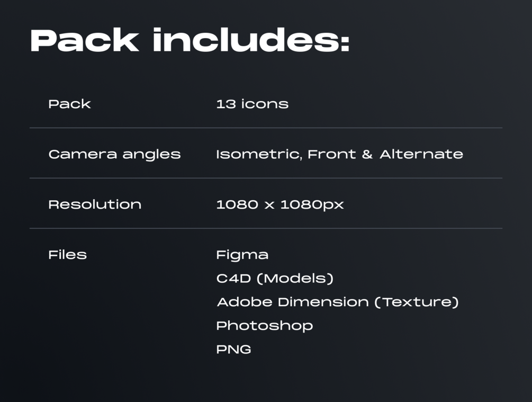Click the 'Photoshop' file entry
This screenshot has width=532, height=402.
[264, 326]
